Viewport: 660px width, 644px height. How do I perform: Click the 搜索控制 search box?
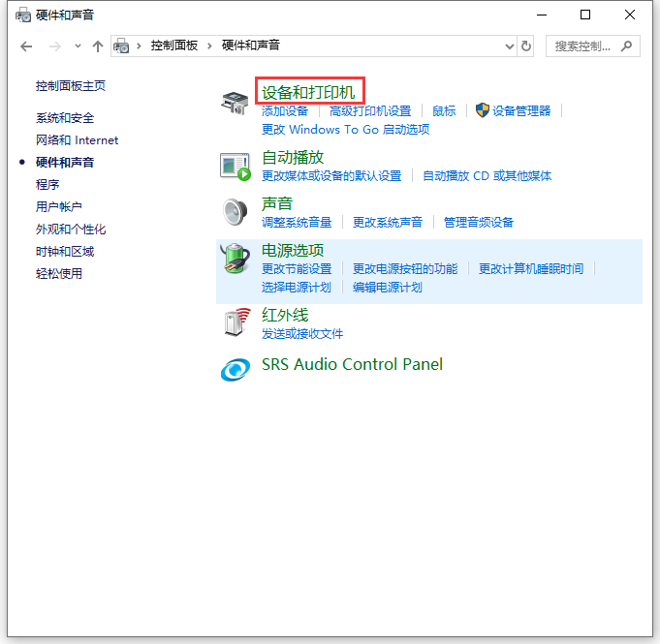tap(593, 46)
